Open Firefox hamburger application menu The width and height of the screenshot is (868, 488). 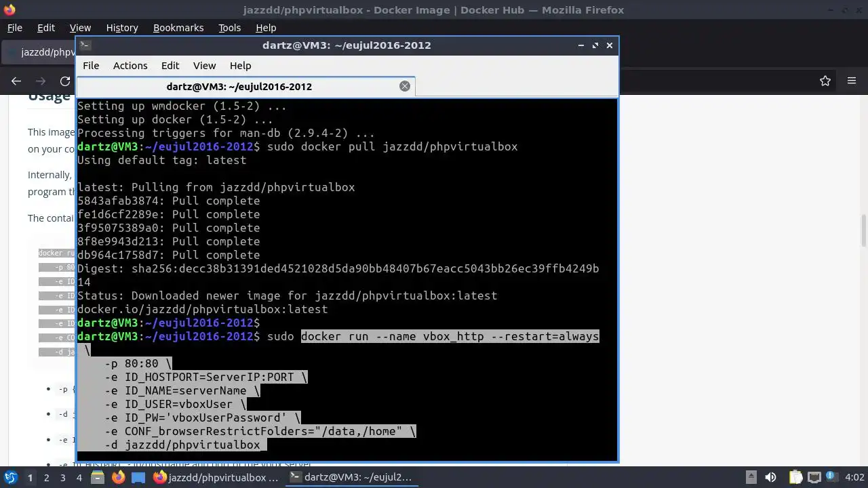coord(852,81)
